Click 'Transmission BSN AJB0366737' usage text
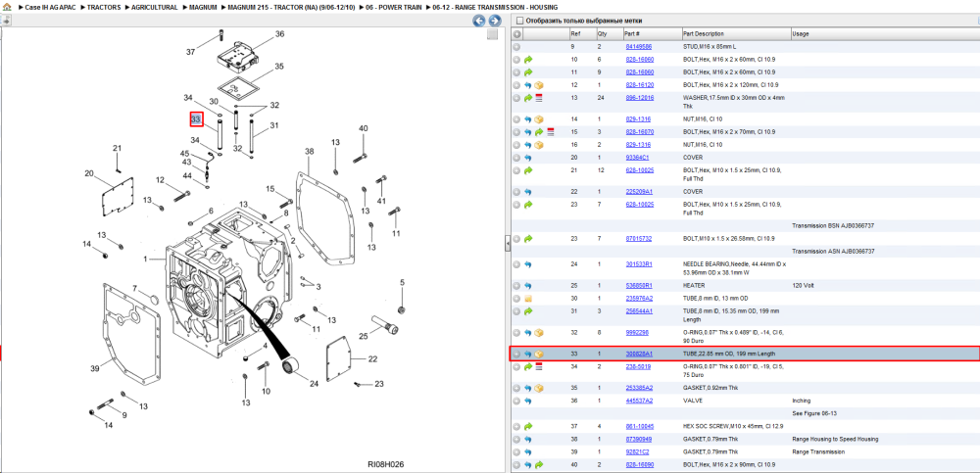The image size is (980, 473). [x=833, y=225]
